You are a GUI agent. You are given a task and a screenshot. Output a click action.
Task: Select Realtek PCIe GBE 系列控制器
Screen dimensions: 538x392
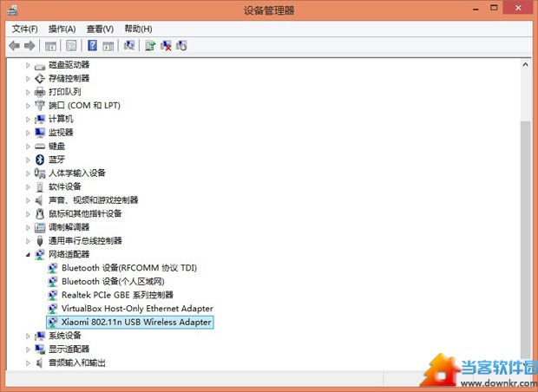coord(117,295)
